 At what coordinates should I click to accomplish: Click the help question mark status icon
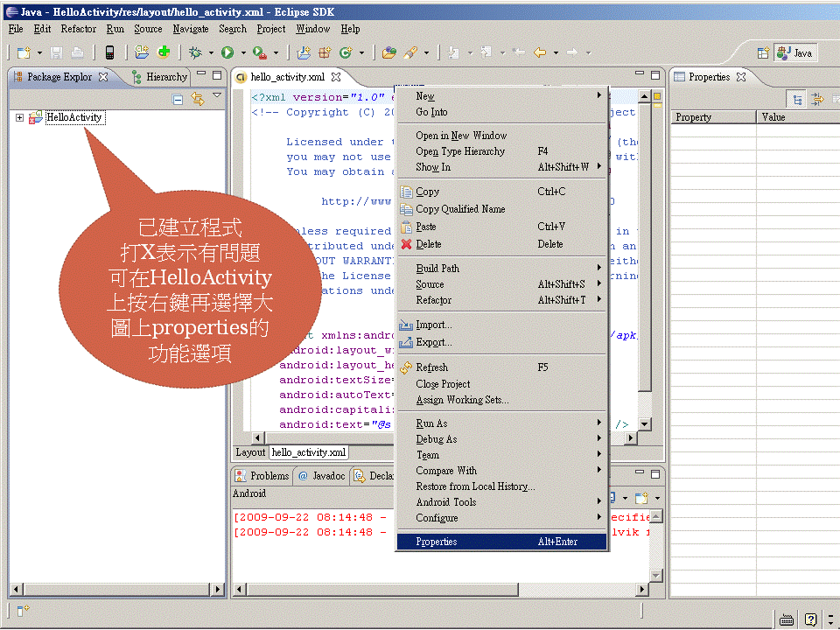click(810, 619)
